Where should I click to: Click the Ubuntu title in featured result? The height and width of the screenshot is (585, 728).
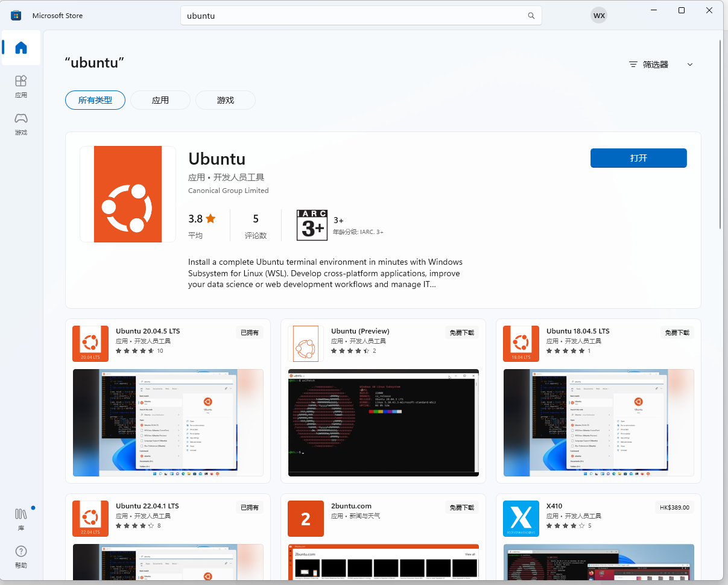click(x=217, y=159)
